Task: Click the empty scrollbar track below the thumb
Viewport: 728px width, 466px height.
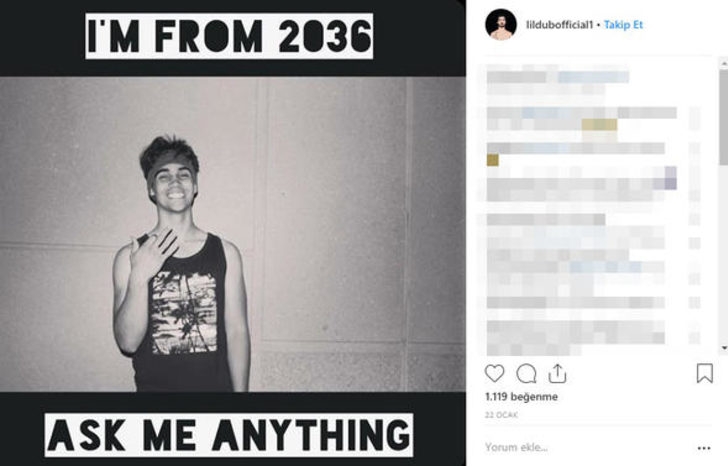Action: (x=723, y=260)
